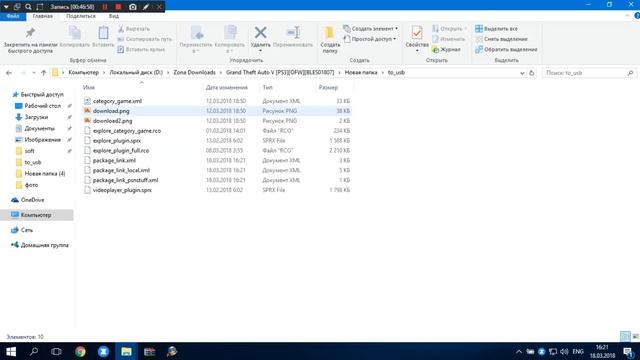This screenshot has width=640, height=360.
Task: Open Downloads folder in navigation pane
Action: (36, 117)
